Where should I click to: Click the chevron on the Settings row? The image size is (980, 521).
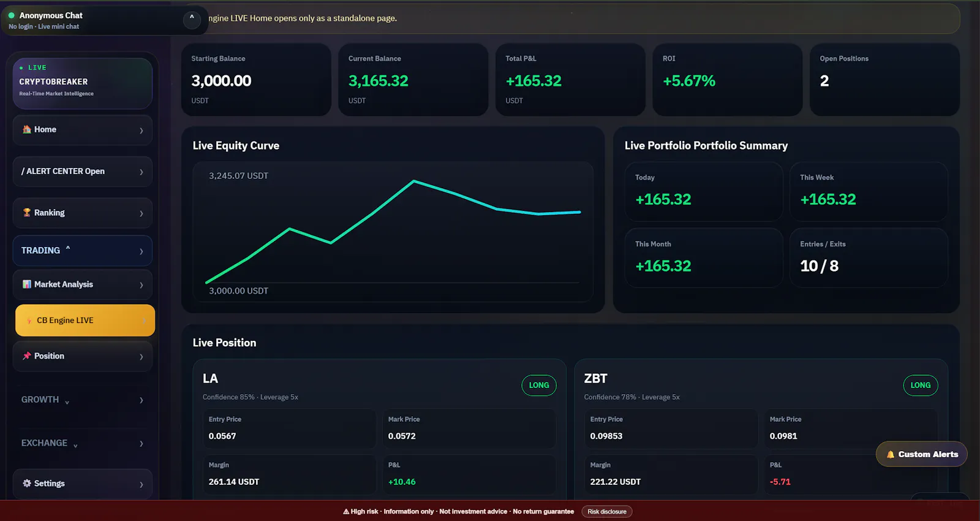pos(141,484)
